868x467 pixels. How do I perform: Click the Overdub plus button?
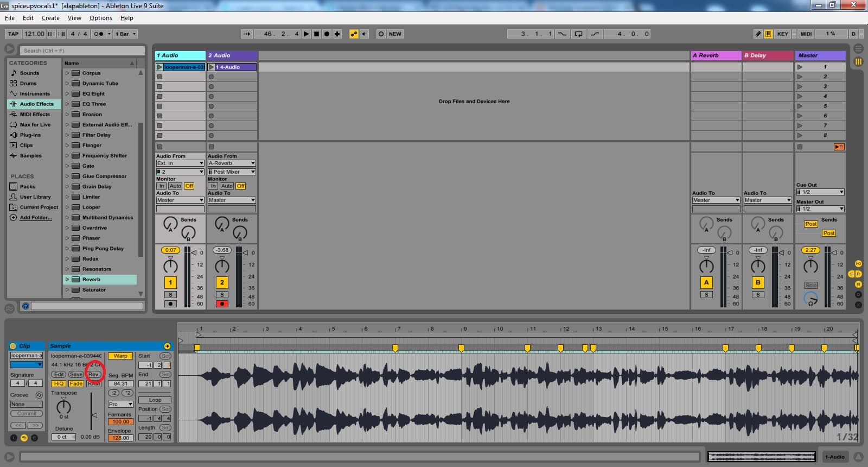[x=337, y=34]
